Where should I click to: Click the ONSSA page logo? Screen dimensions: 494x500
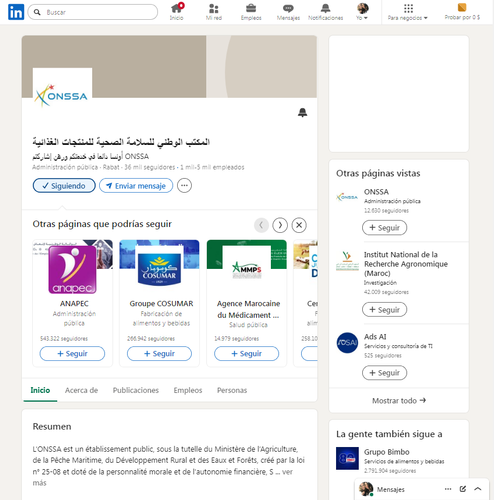coord(62,96)
